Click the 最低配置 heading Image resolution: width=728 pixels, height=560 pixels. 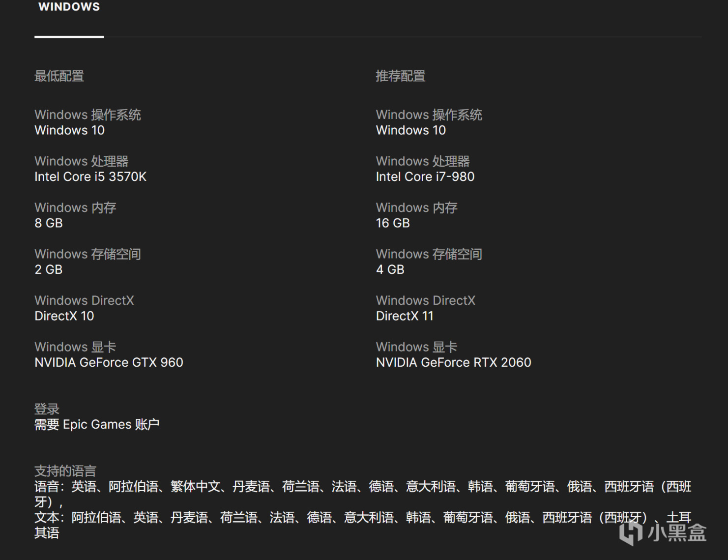point(59,76)
